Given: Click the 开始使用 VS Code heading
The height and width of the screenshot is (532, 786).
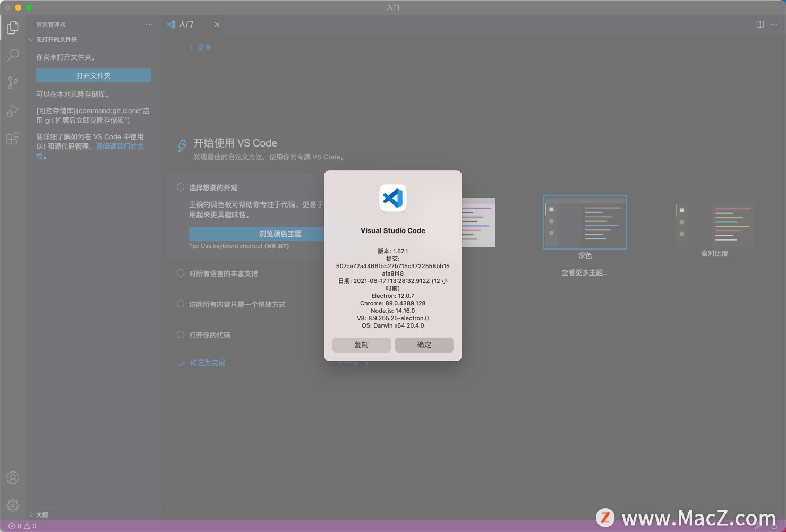Looking at the screenshot, I should coord(235,143).
